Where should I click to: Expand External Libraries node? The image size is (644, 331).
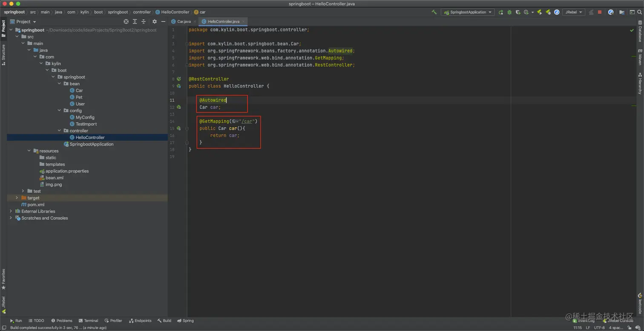click(x=11, y=211)
